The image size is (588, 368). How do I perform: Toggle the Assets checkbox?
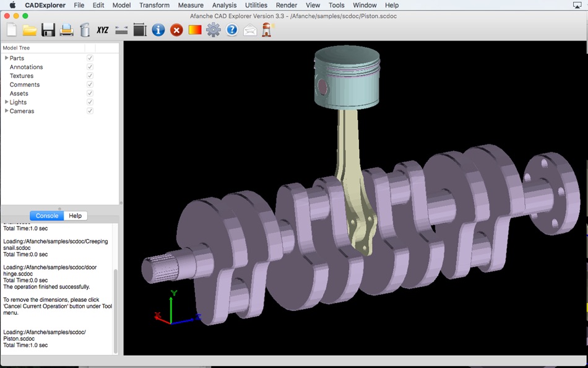(90, 93)
